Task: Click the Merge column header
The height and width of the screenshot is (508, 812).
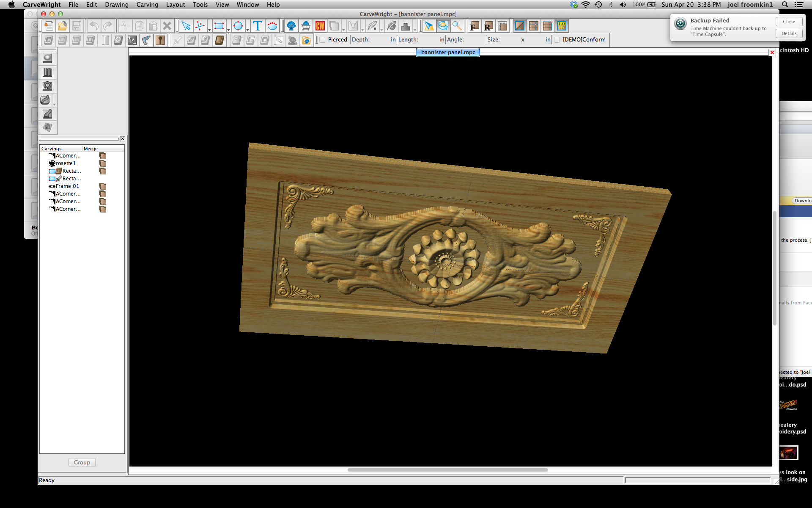Action: pyautogui.click(x=103, y=149)
